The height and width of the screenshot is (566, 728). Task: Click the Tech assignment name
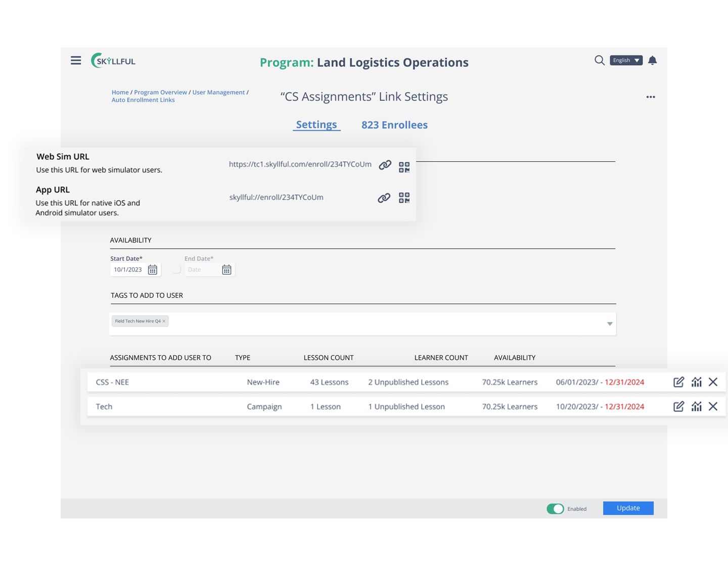point(104,406)
